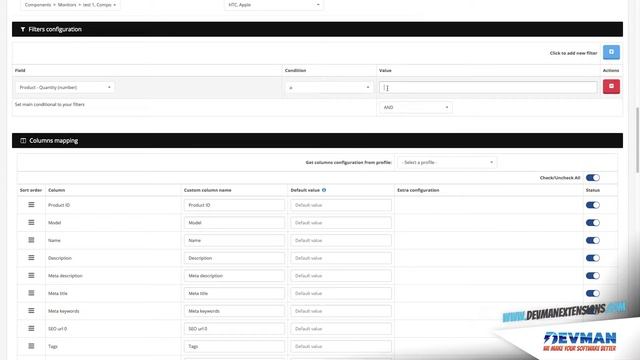Image resolution: width=640 pixels, height=360 pixels.
Task: Disable the Name column status
Action: point(593,240)
